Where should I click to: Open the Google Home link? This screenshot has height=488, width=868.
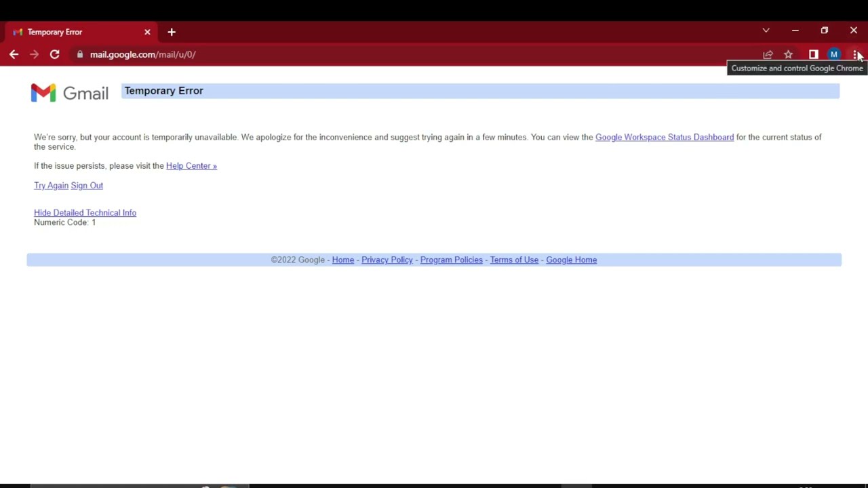tap(572, 260)
